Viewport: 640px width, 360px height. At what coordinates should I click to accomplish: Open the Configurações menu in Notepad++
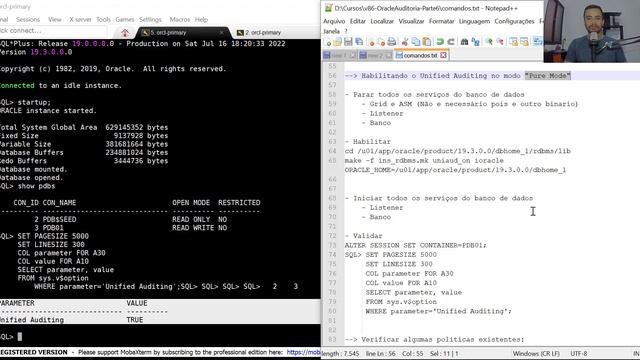pyautogui.click(x=514, y=21)
